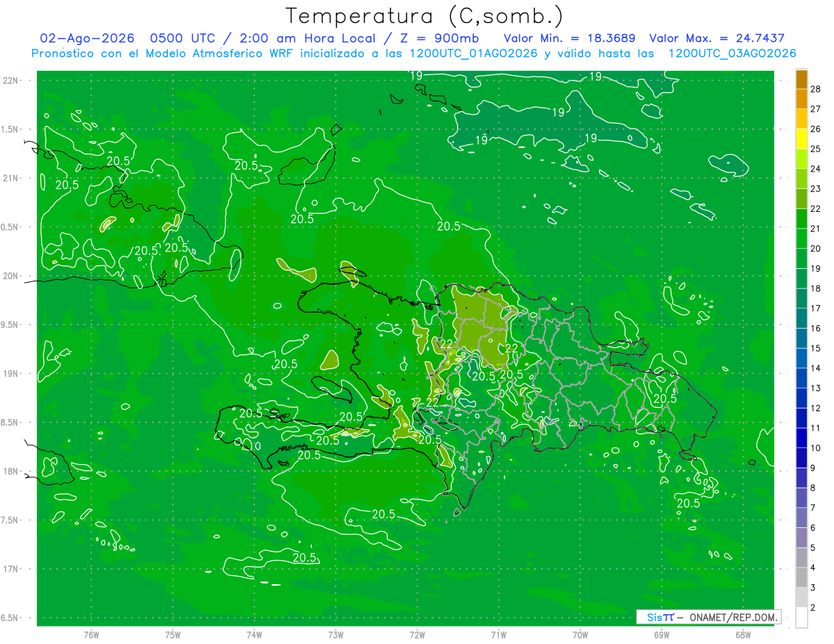Click the "76W" longitude axis label
This screenshot has width=834, height=644.
pyautogui.click(x=91, y=634)
